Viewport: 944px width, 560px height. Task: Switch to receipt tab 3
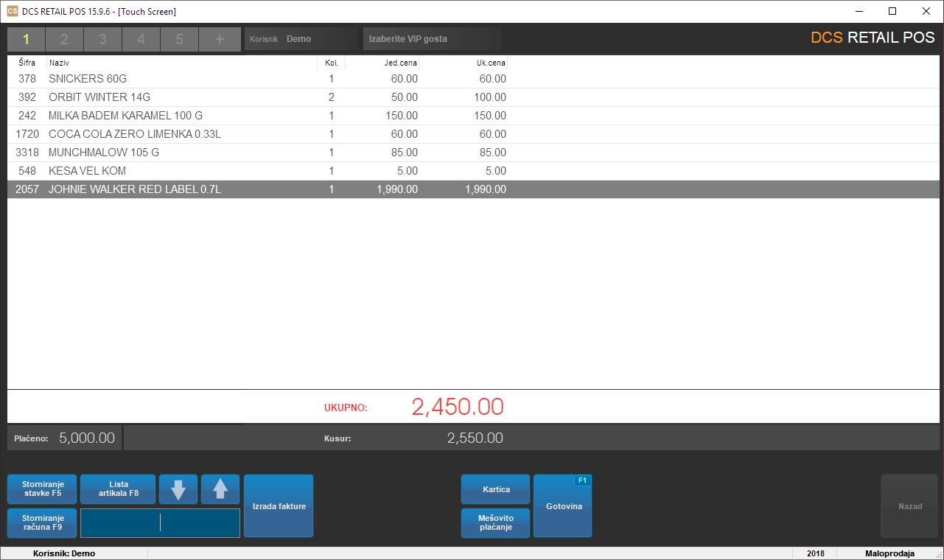pyautogui.click(x=103, y=39)
